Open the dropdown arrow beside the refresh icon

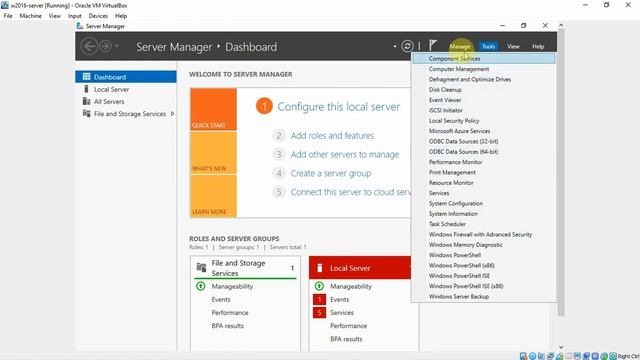coord(395,46)
